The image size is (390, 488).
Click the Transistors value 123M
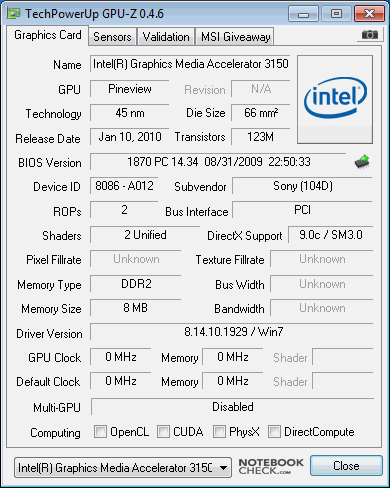261,137
